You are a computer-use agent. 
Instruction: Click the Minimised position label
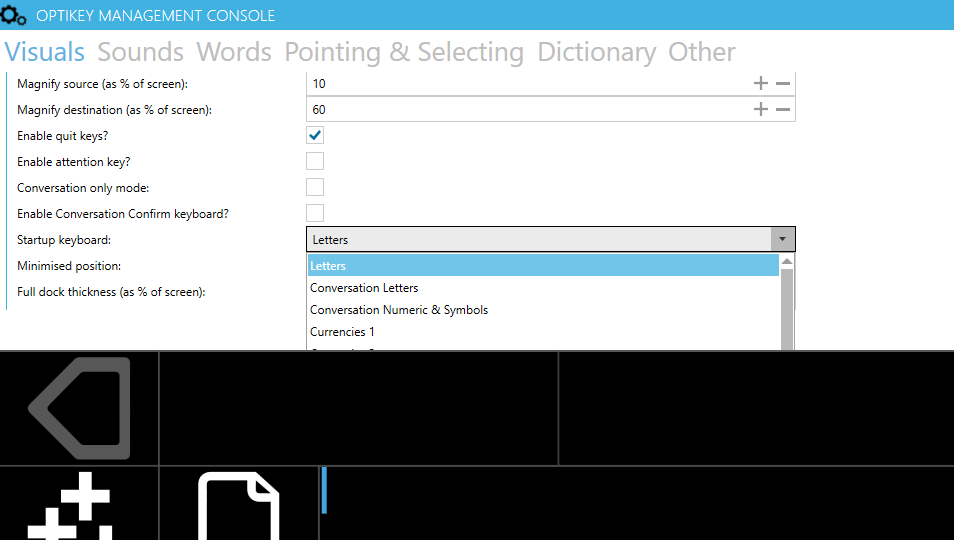pos(69,266)
